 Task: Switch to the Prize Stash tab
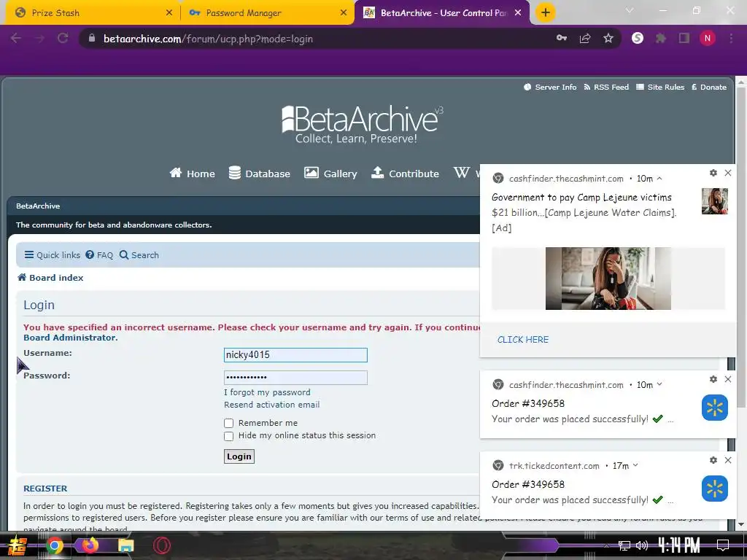[x=90, y=13]
